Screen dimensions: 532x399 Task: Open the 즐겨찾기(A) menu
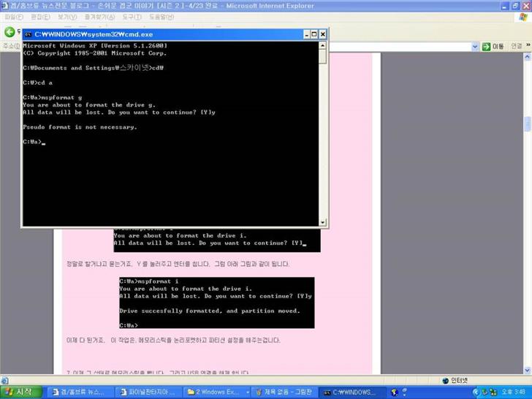[x=99, y=17]
